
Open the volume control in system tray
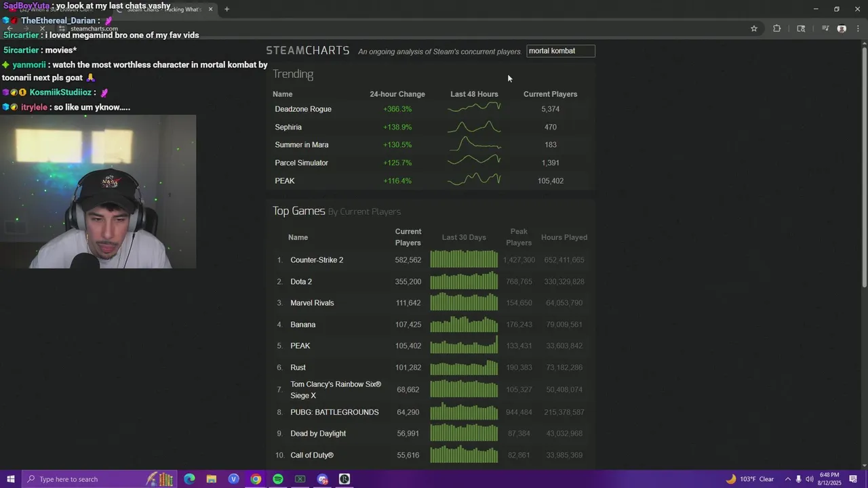click(x=810, y=479)
